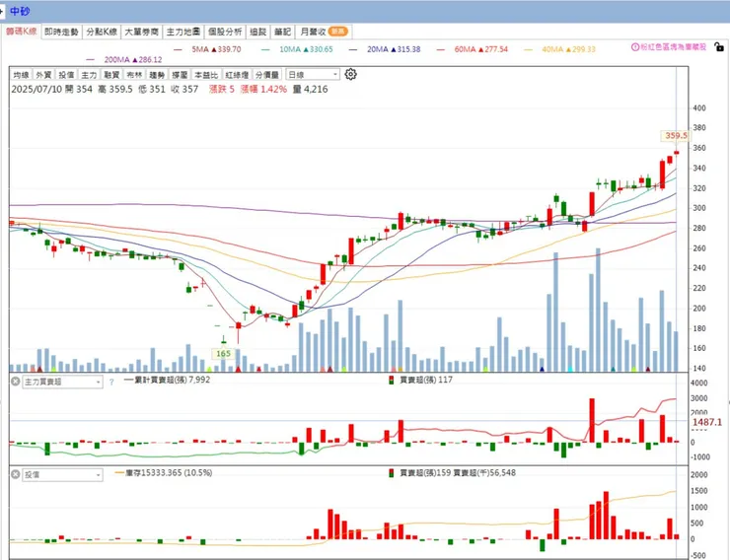Toggle the 分價量 button
This screenshot has width=730, height=560.
tap(267, 75)
